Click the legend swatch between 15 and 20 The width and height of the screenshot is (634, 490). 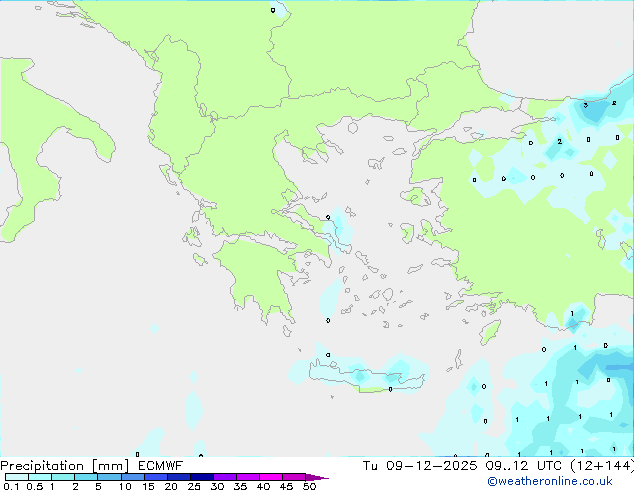155,477
